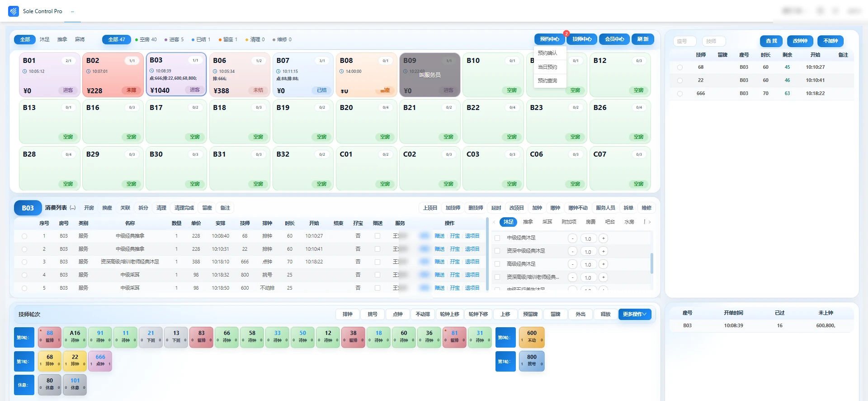Click the ellipsis icon beside 消费列表
Viewport: 868px width, 401px height.
coord(73,208)
